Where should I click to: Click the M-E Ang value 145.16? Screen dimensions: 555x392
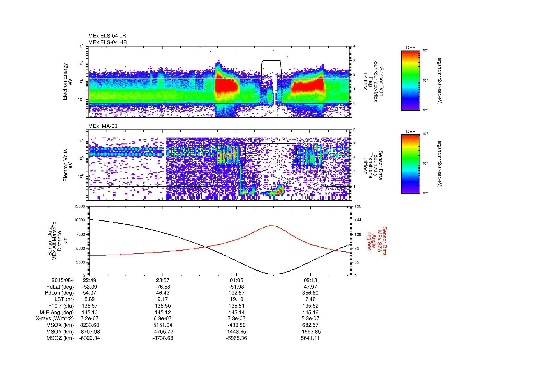point(310,313)
